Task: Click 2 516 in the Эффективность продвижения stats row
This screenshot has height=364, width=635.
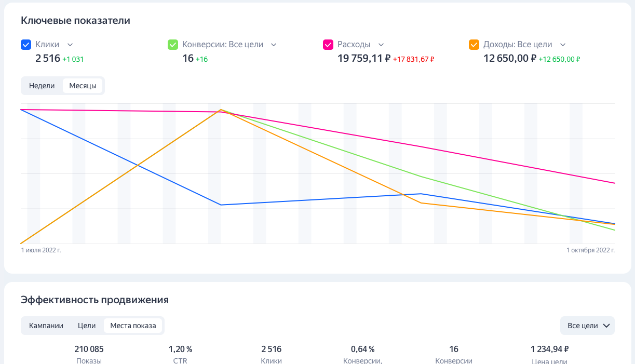Action: [272, 349]
